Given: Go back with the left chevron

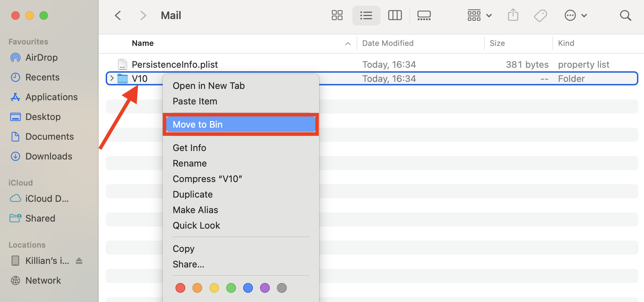Looking at the screenshot, I should coord(118,16).
